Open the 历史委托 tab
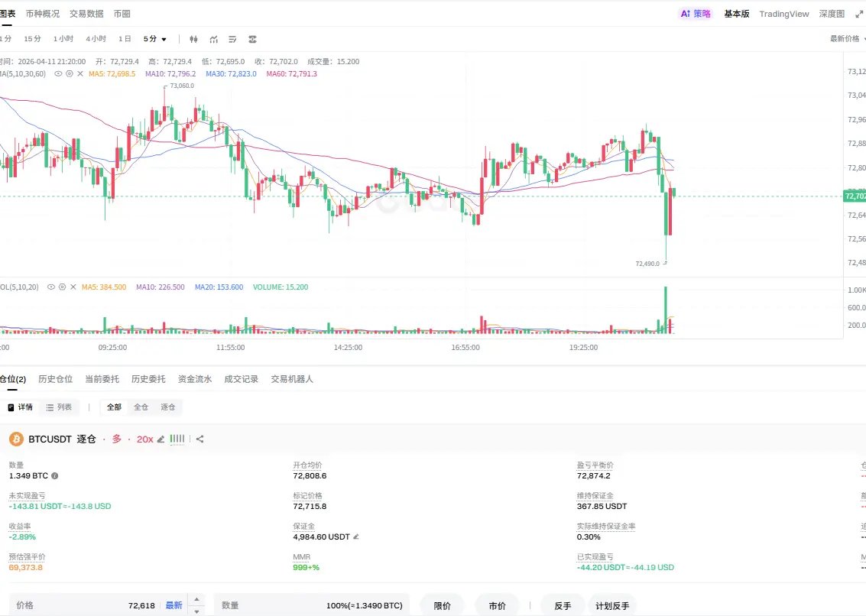The image size is (866, 616). pos(148,379)
